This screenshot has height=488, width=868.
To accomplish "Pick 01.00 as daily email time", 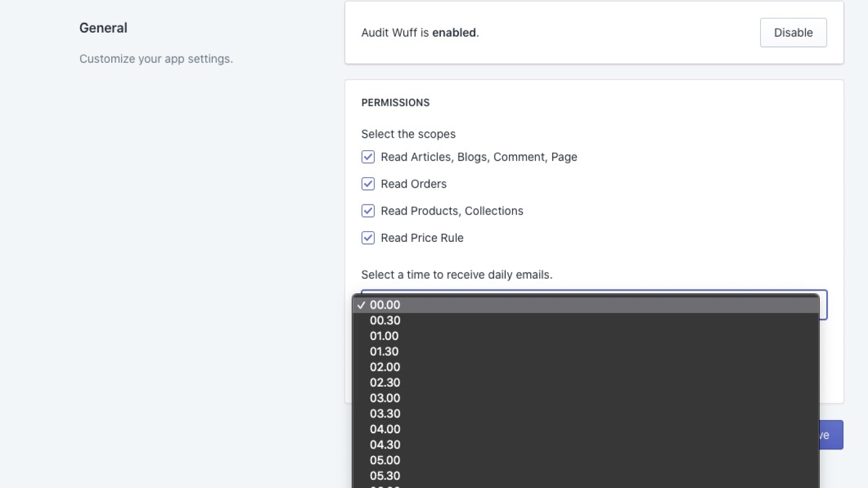I will click(384, 336).
